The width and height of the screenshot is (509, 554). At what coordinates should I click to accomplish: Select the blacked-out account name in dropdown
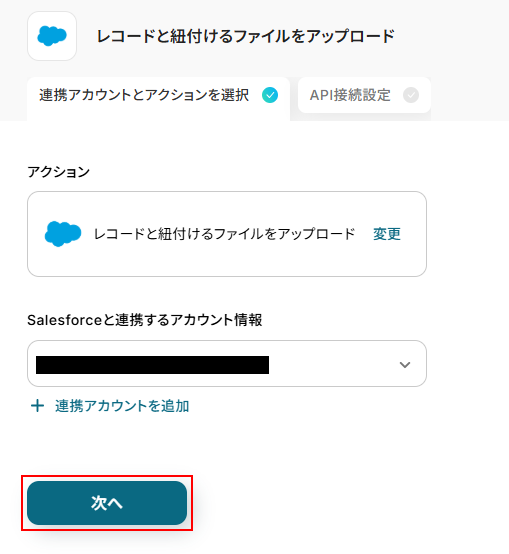coord(152,365)
